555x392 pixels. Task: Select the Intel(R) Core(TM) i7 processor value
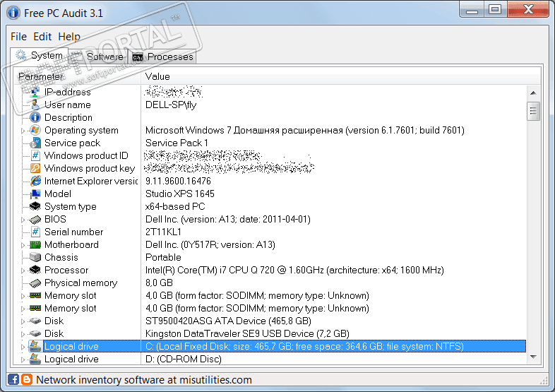pyautogui.click(x=294, y=271)
